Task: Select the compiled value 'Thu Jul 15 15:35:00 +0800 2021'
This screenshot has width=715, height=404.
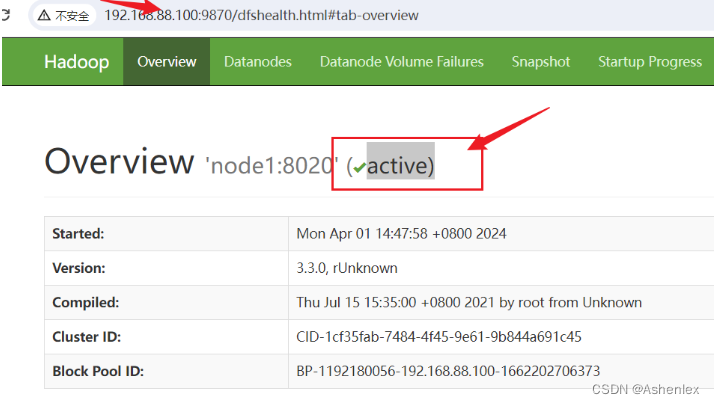Action: (395, 302)
